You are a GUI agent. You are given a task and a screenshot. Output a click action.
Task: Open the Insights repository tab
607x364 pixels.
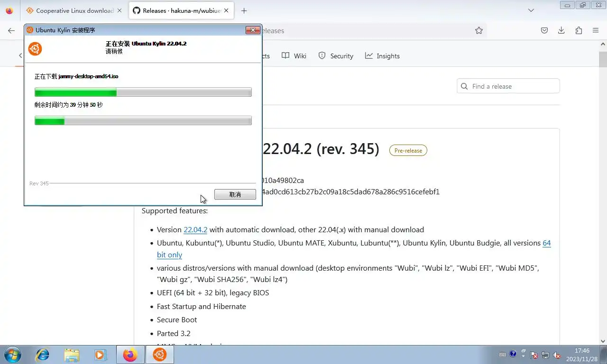(x=382, y=56)
